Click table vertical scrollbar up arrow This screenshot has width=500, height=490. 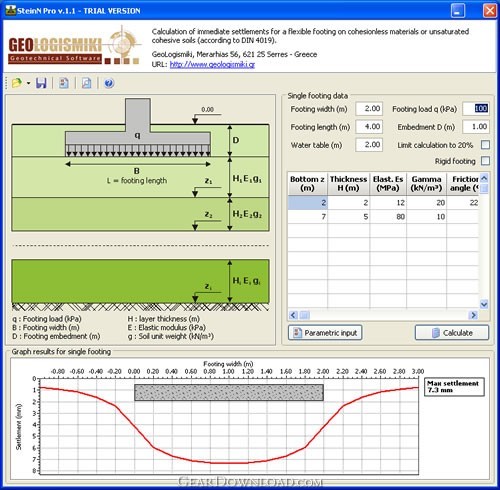point(484,178)
